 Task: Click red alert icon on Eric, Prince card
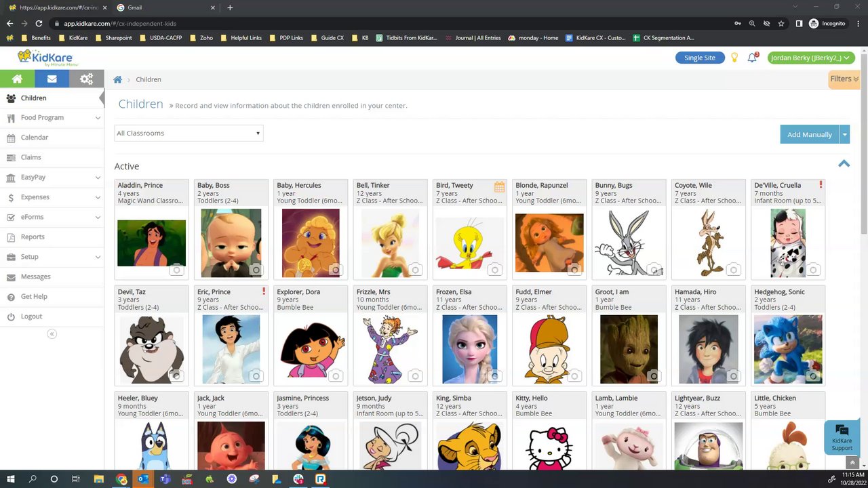[264, 291]
